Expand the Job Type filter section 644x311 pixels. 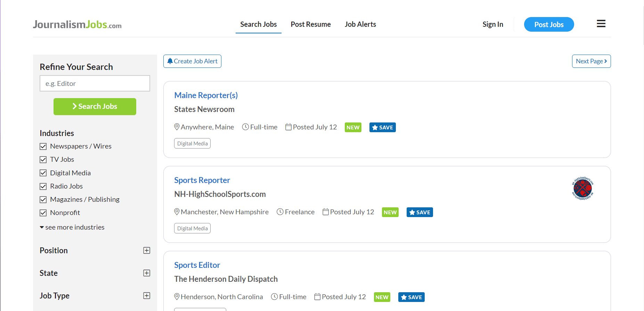click(x=147, y=296)
